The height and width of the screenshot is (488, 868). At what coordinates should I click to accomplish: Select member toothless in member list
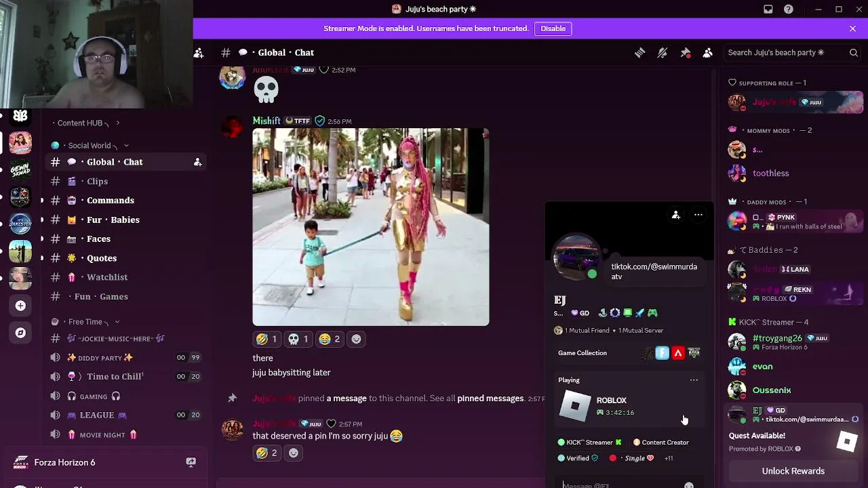pos(793,174)
